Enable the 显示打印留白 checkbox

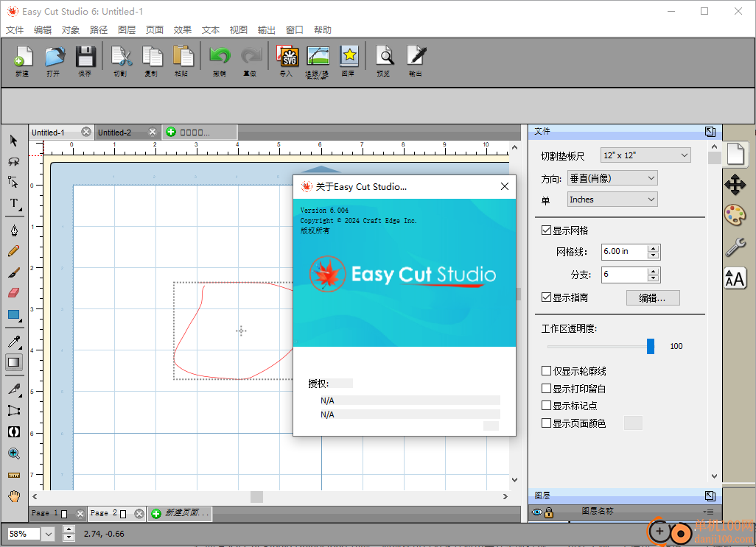click(x=546, y=388)
